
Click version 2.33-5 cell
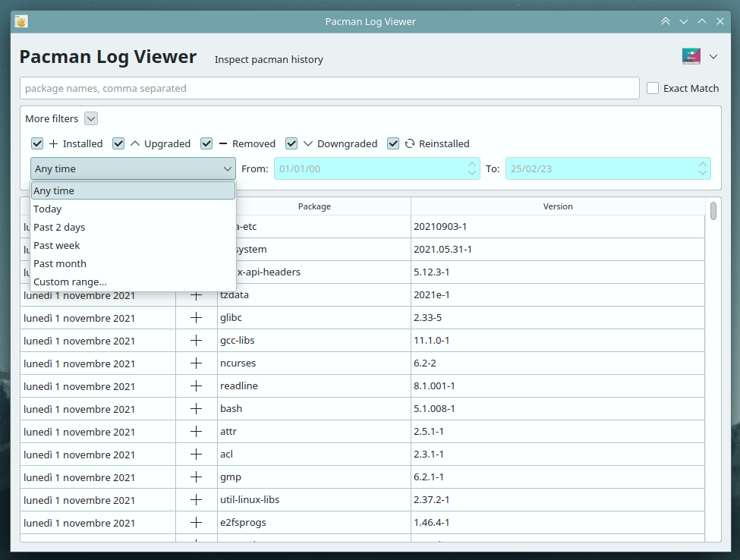(x=558, y=317)
